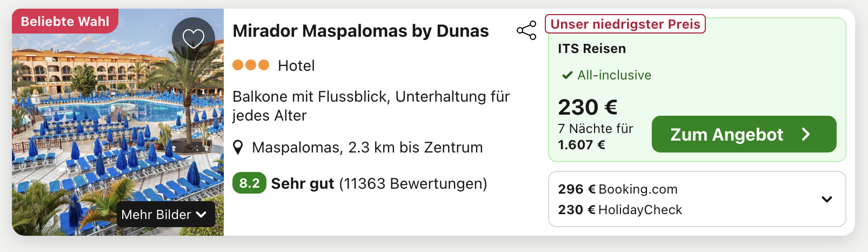The width and height of the screenshot is (868, 252).
Task: Expand the additional price offers chevron
Action: (826, 199)
